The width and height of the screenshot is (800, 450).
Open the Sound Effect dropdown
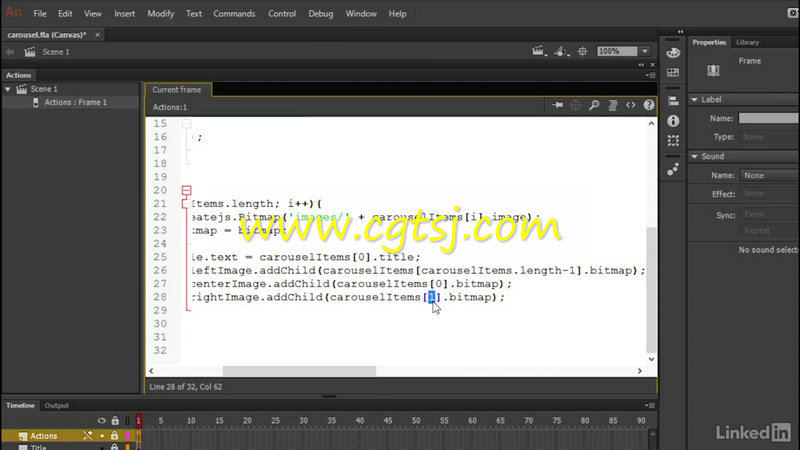(x=769, y=194)
